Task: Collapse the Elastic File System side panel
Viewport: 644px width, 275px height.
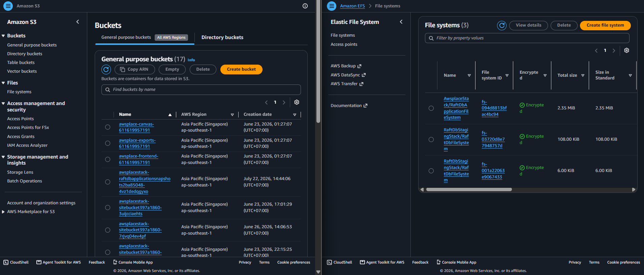Action: (401, 22)
